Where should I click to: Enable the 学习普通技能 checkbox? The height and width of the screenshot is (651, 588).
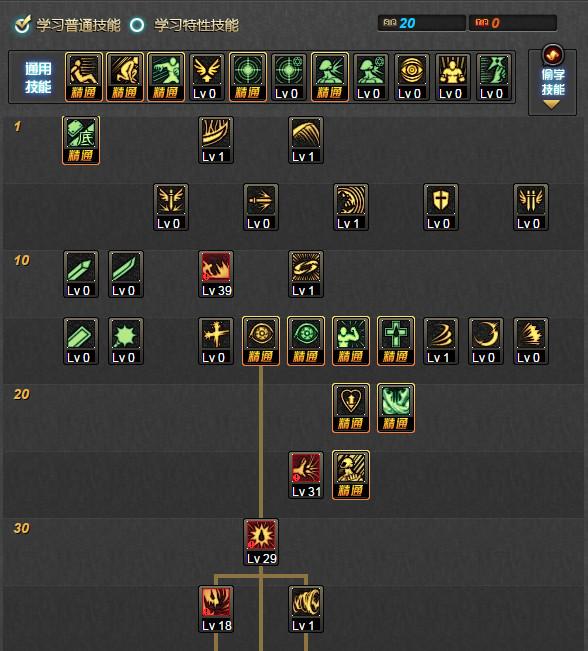click(22, 25)
